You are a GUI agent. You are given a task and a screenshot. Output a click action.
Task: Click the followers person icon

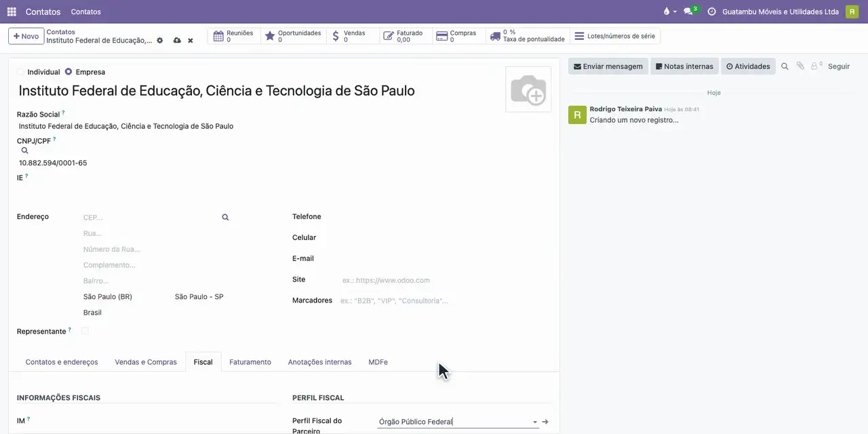pos(816,66)
